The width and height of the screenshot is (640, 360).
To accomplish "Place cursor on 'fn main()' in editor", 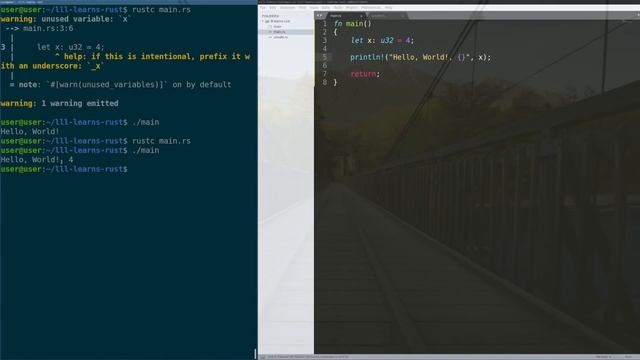I will pyautogui.click(x=353, y=24).
